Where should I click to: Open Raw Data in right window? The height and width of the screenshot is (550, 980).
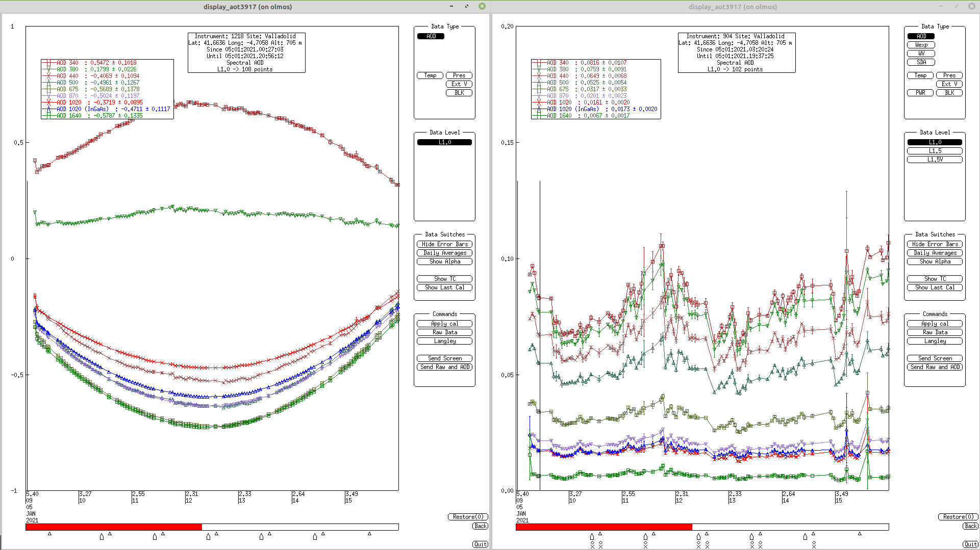tap(935, 332)
